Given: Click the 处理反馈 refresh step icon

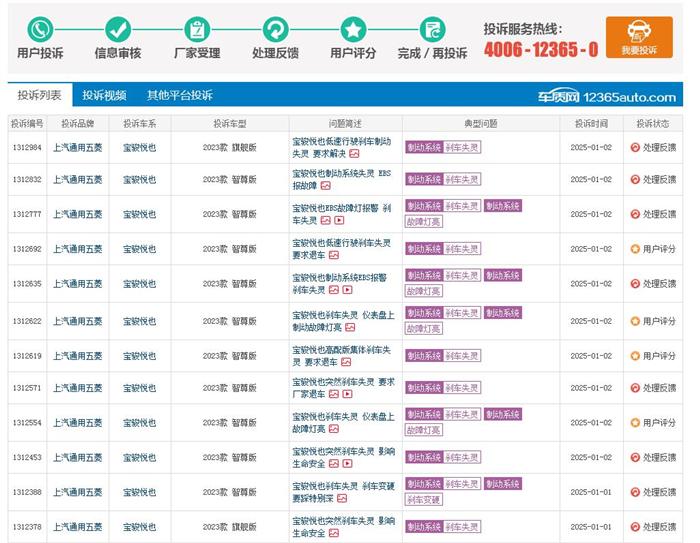Looking at the screenshot, I should coord(275,29).
